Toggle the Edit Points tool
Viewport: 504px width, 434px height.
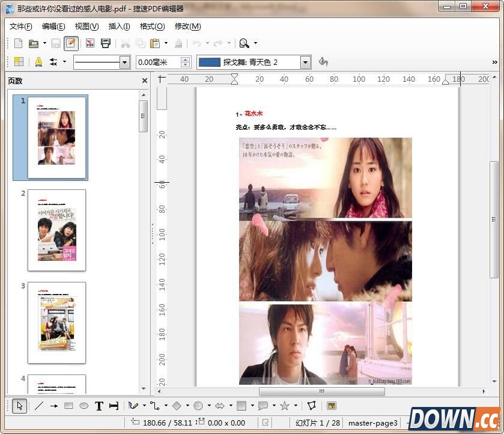pyautogui.click(x=311, y=406)
